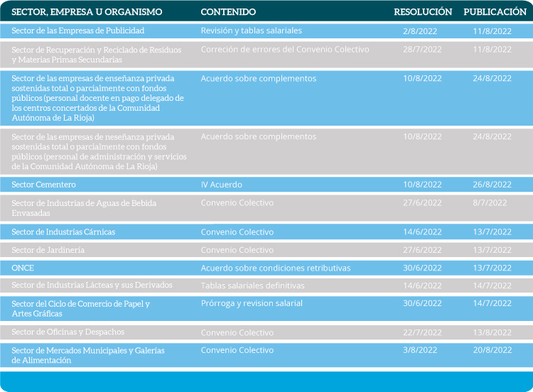Click resolution date 2/8/2022
Screen dimensions: 533x392
420,31
